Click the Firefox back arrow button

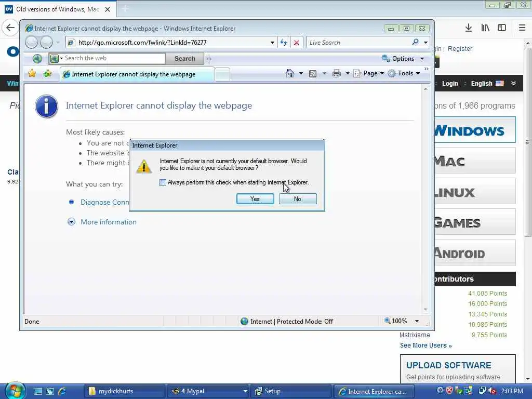click(x=10, y=28)
